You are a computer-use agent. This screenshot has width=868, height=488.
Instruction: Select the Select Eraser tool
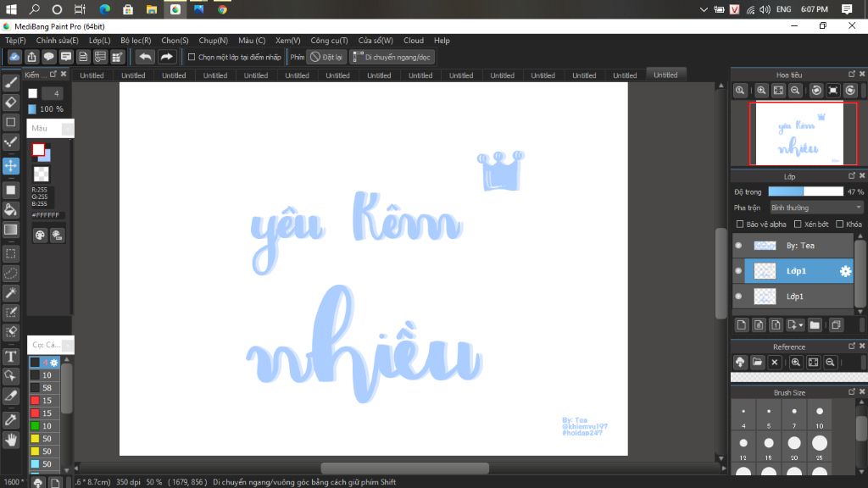pos(10,332)
